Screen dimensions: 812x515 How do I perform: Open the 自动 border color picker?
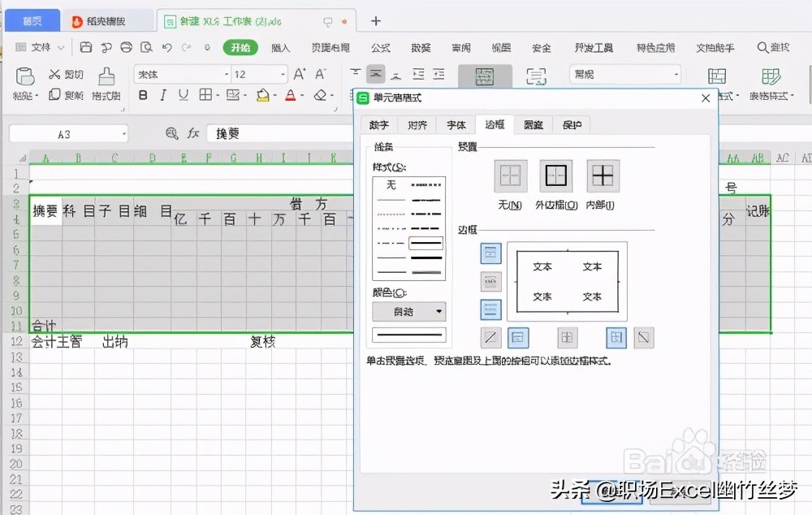point(408,312)
